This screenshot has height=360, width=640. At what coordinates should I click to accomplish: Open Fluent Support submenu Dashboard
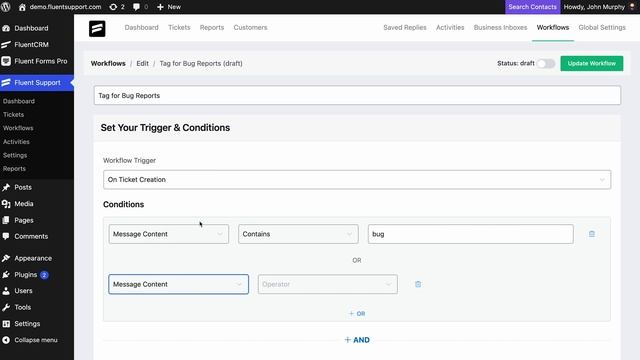pyautogui.click(x=19, y=101)
